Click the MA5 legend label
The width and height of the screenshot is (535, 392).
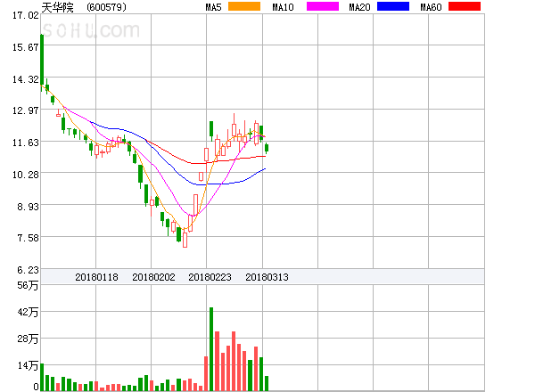(x=214, y=7)
